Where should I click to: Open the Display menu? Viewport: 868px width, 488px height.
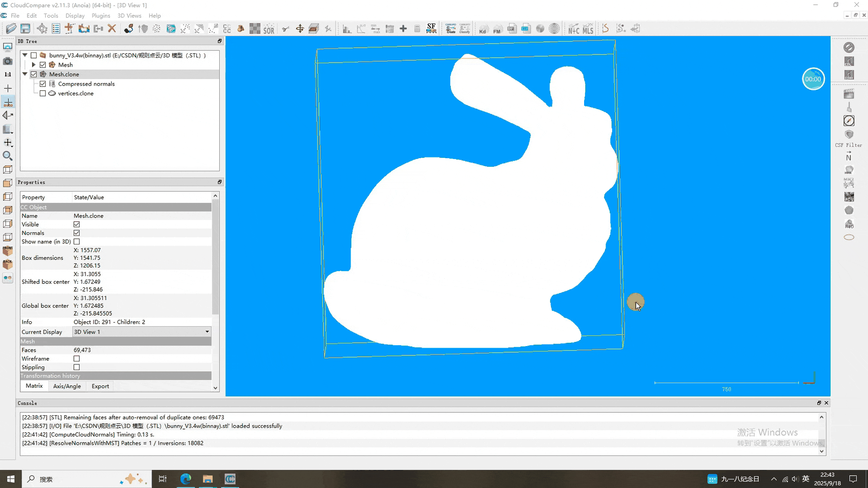point(75,15)
